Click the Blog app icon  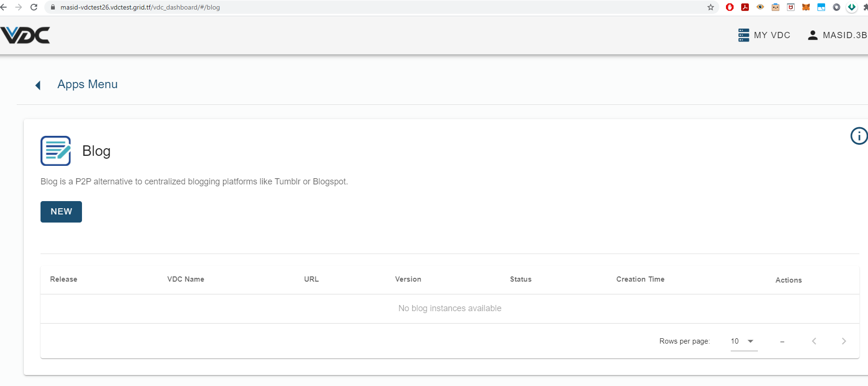pos(56,151)
